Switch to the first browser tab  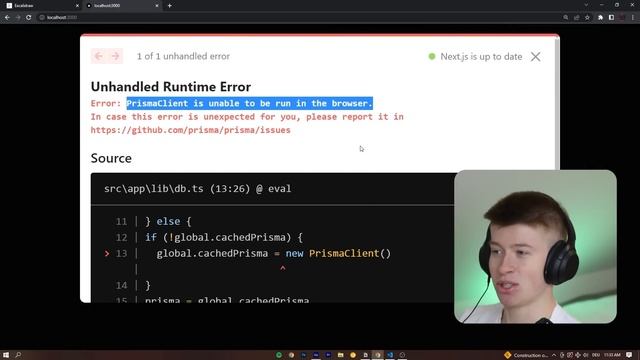41,6
